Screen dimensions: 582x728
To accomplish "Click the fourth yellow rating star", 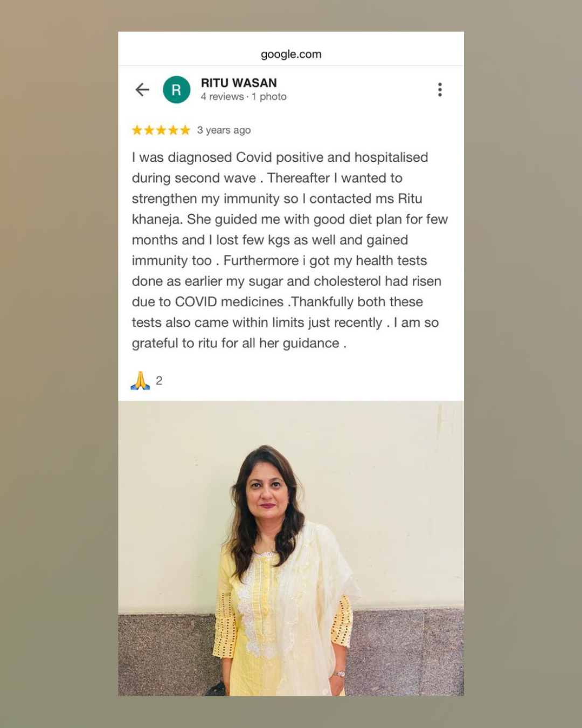I will tap(173, 130).
